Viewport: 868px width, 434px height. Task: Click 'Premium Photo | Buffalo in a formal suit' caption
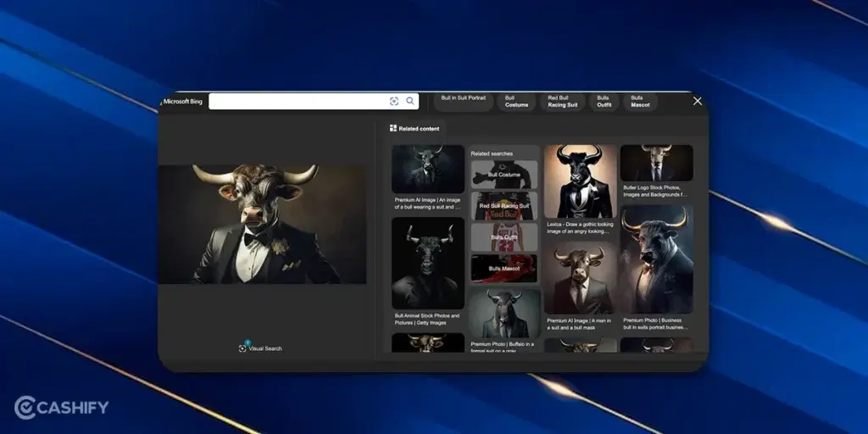504,347
